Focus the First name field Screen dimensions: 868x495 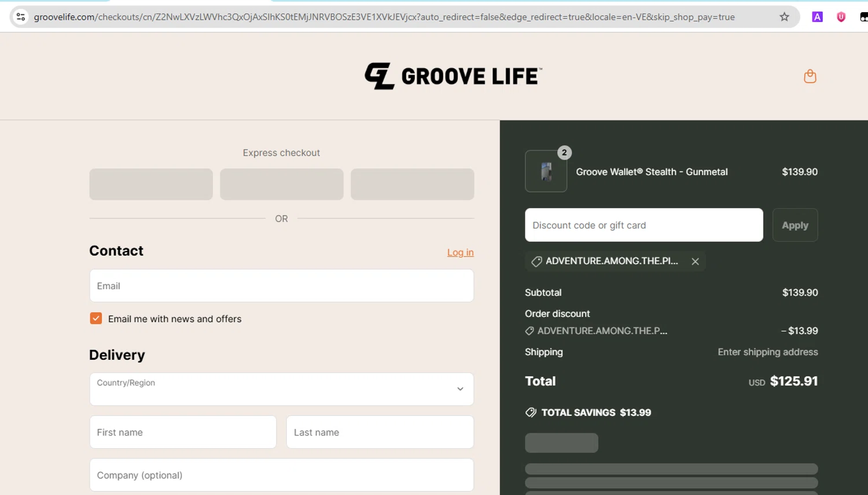tap(183, 432)
